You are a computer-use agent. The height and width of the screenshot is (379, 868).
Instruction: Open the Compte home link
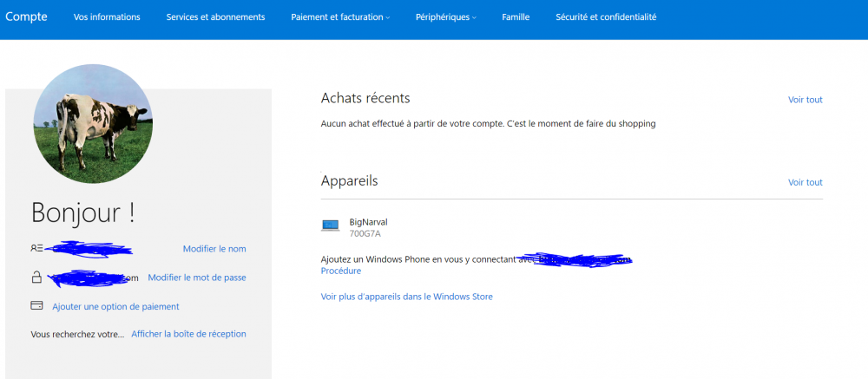tap(26, 16)
